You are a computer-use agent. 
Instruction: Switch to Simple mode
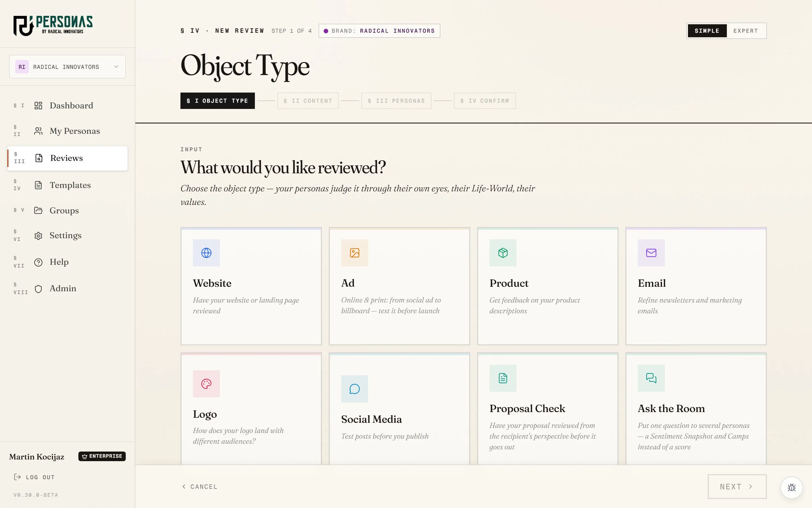707,31
